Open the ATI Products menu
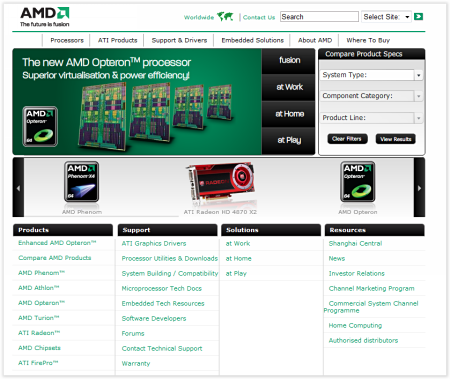This screenshot has height=379, width=450. tap(117, 40)
